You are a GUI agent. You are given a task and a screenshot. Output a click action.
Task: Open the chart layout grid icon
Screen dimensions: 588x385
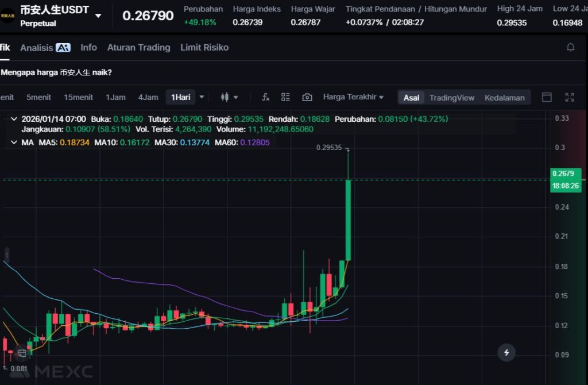(x=285, y=97)
